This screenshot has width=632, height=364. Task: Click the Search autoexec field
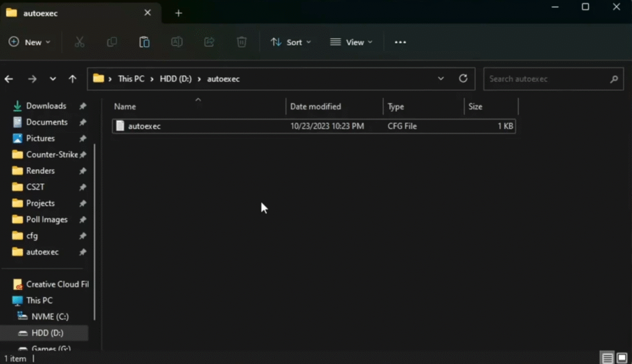546,79
